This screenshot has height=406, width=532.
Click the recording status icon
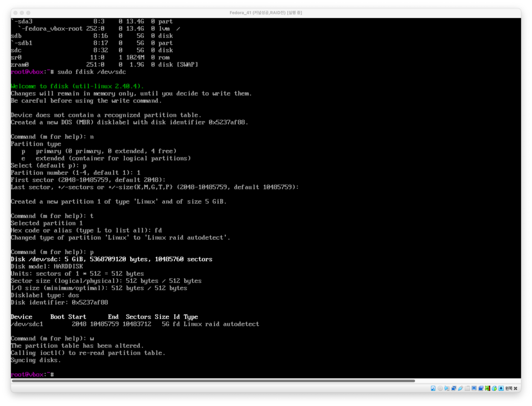(481, 389)
